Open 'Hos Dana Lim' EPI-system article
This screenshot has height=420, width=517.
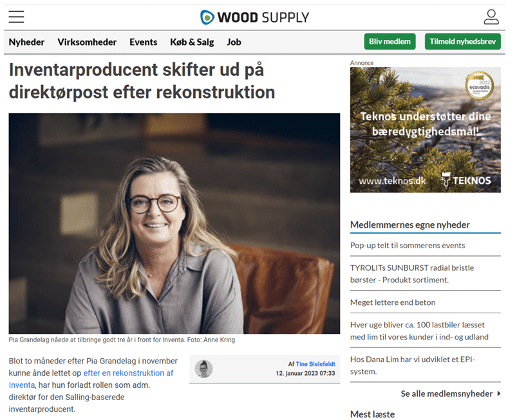point(413,365)
